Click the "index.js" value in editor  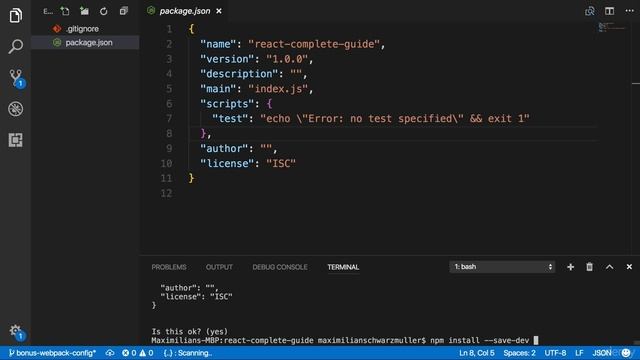coord(278,89)
